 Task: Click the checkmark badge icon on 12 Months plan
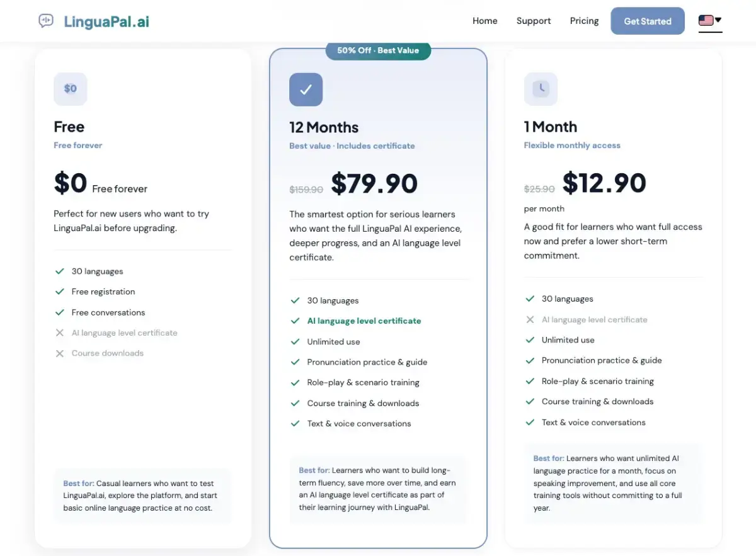306,89
